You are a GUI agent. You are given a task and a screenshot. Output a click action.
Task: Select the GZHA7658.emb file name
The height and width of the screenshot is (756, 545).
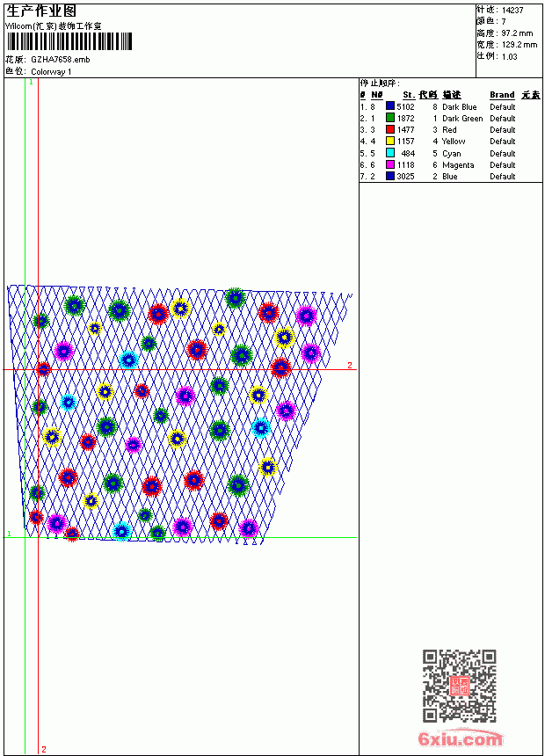61,60
